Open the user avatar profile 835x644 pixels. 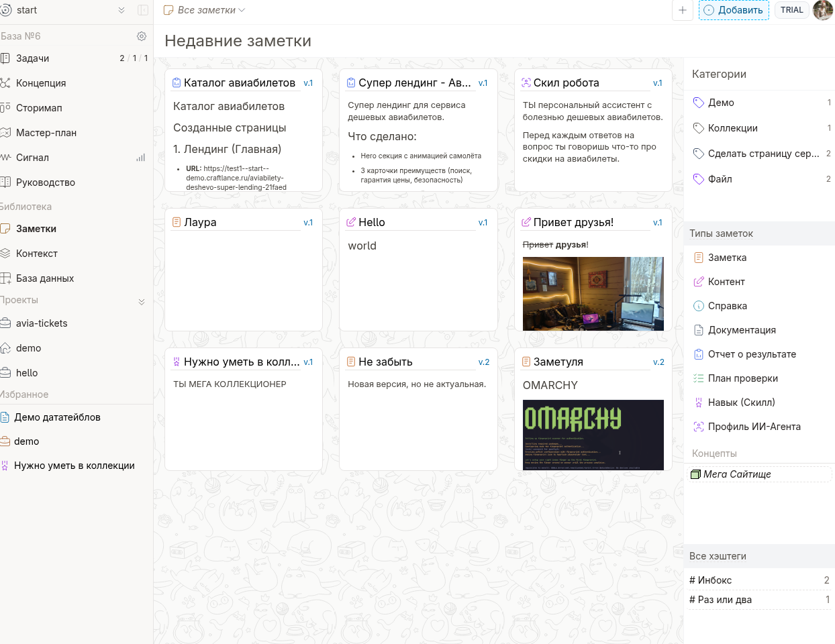823,10
